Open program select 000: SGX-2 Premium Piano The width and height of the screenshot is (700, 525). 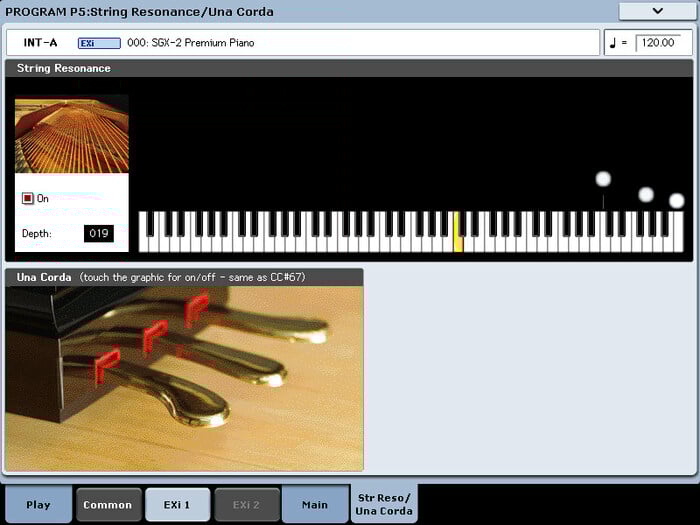(x=191, y=43)
